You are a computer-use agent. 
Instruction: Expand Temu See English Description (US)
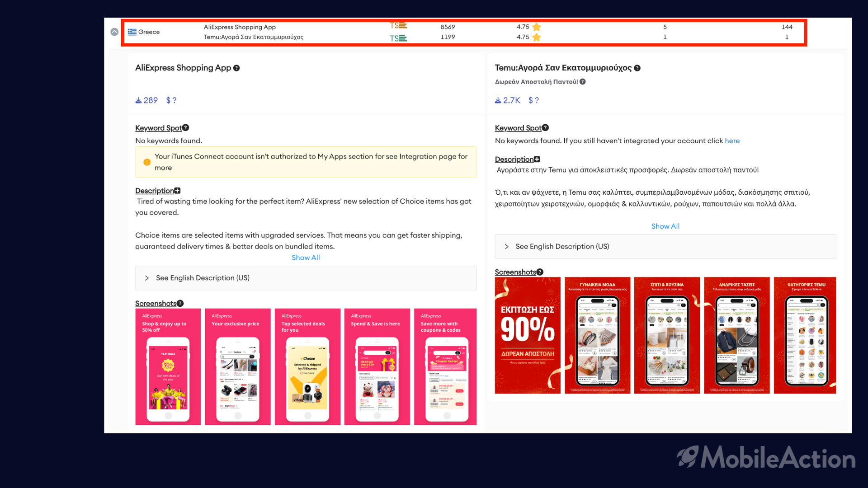(665, 247)
